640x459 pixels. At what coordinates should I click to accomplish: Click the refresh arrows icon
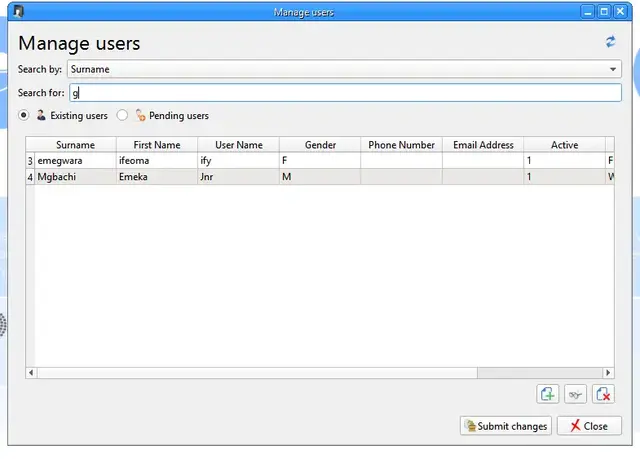coord(610,42)
